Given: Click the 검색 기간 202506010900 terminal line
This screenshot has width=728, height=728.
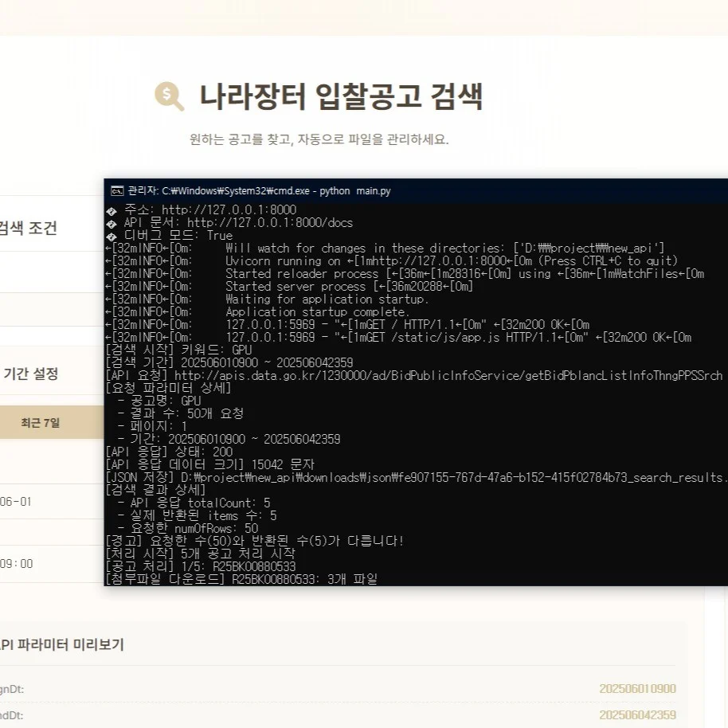Looking at the screenshot, I should (229, 362).
